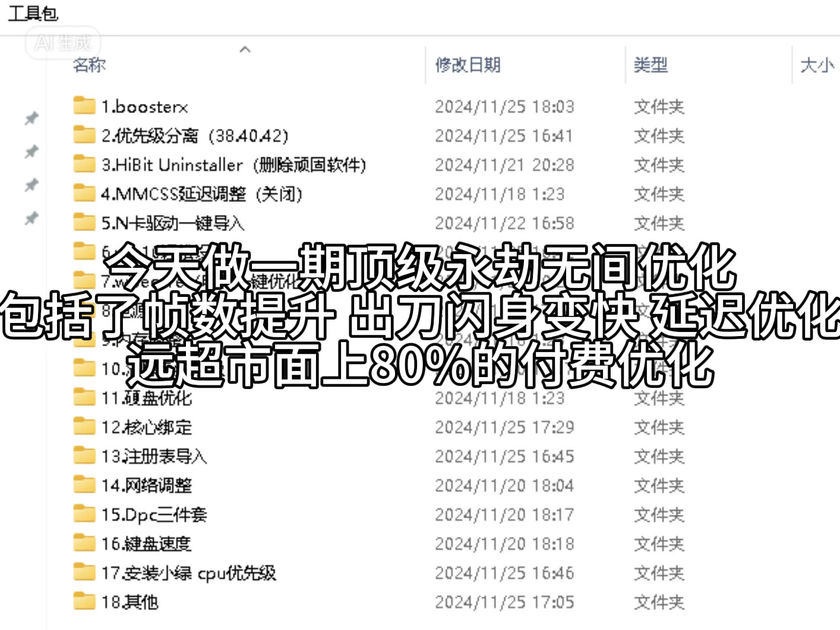840x630 pixels.
Task: Click the 12.核心绑定 folder icon
Action: coord(84,426)
